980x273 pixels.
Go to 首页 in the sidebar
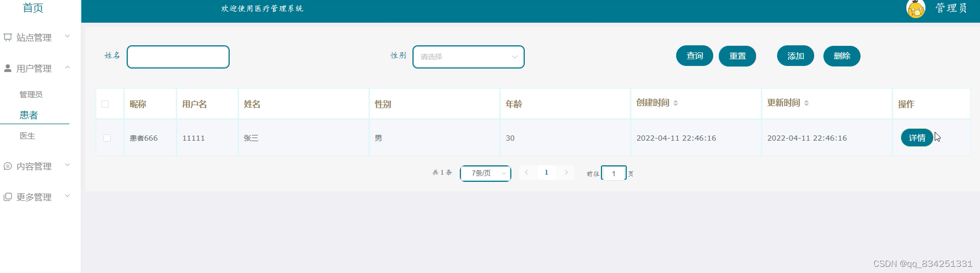pyautogui.click(x=33, y=8)
